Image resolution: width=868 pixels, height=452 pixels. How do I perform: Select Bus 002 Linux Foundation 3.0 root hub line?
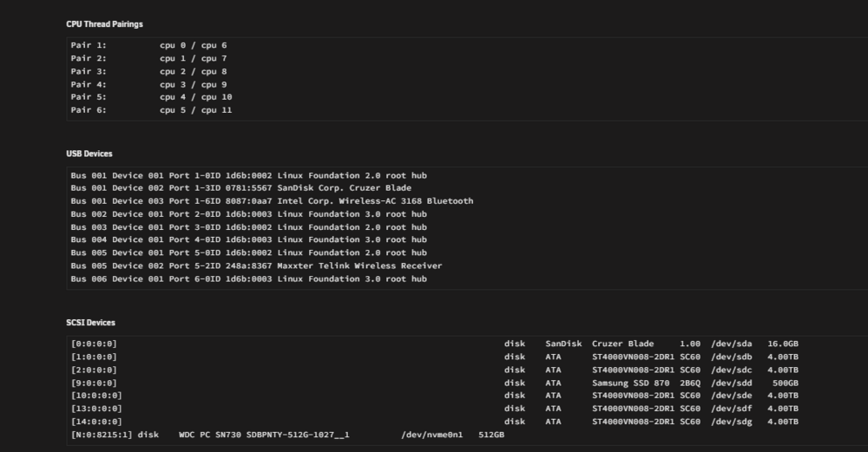click(248, 214)
